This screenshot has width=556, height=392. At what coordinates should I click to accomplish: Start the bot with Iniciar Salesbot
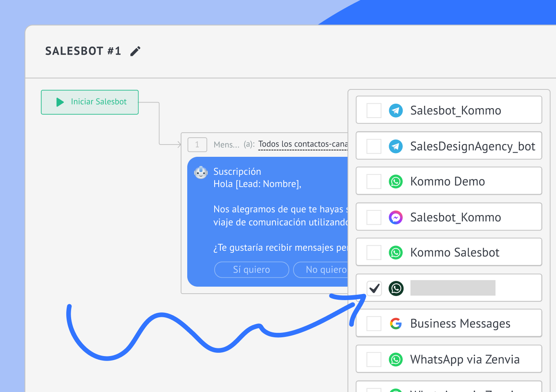90,102
